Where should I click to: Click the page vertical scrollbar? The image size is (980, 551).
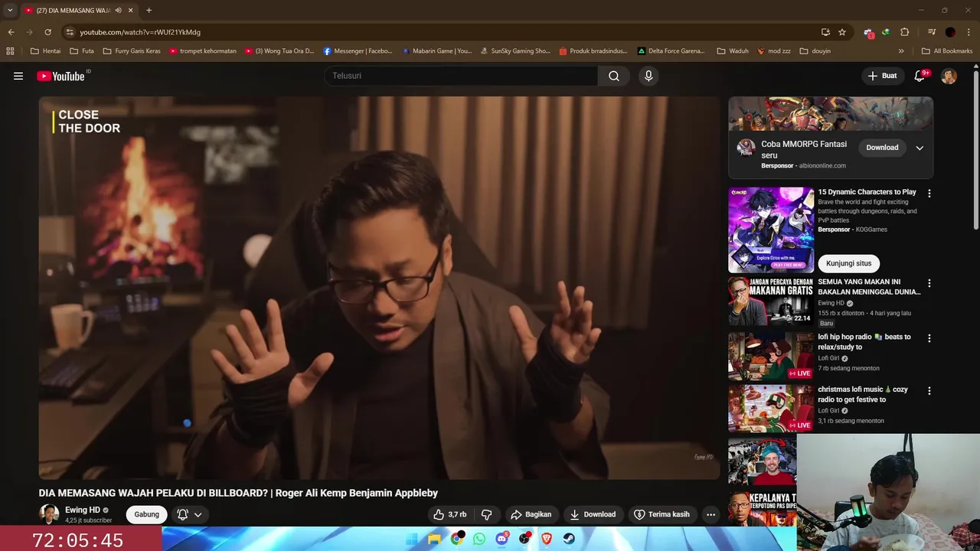pos(976,149)
